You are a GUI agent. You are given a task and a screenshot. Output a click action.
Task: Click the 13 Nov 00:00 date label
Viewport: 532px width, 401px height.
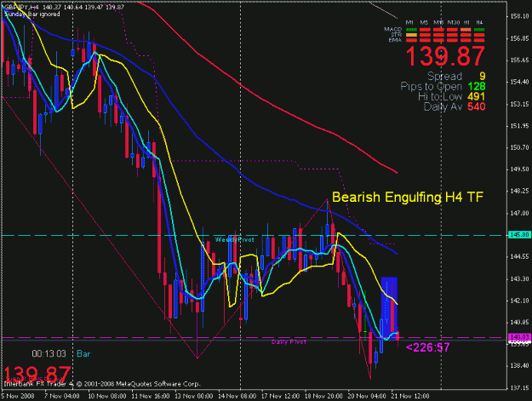[194, 396]
